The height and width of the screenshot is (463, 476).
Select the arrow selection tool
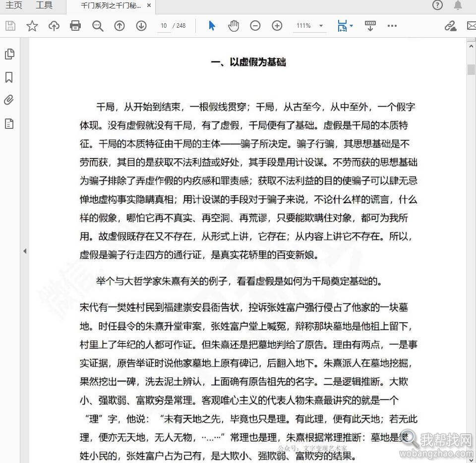coord(212,26)
